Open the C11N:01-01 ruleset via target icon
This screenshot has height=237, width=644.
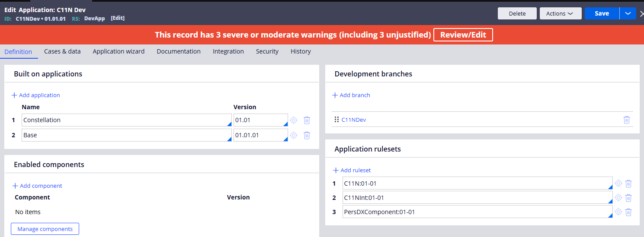coord(618,183)
